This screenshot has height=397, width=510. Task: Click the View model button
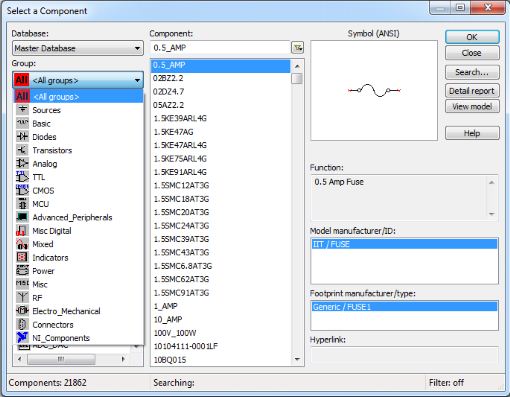click(x=472, y=107)
